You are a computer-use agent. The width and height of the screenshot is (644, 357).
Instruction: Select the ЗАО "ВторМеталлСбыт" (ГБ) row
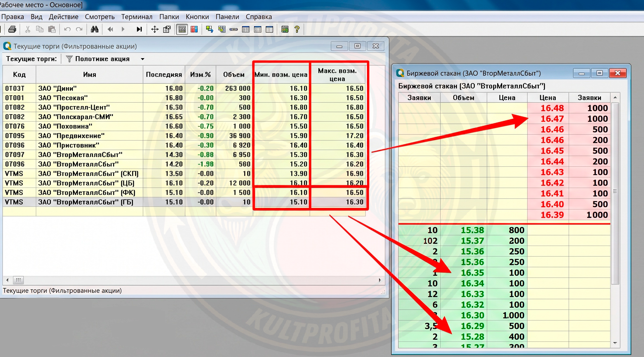184,202
